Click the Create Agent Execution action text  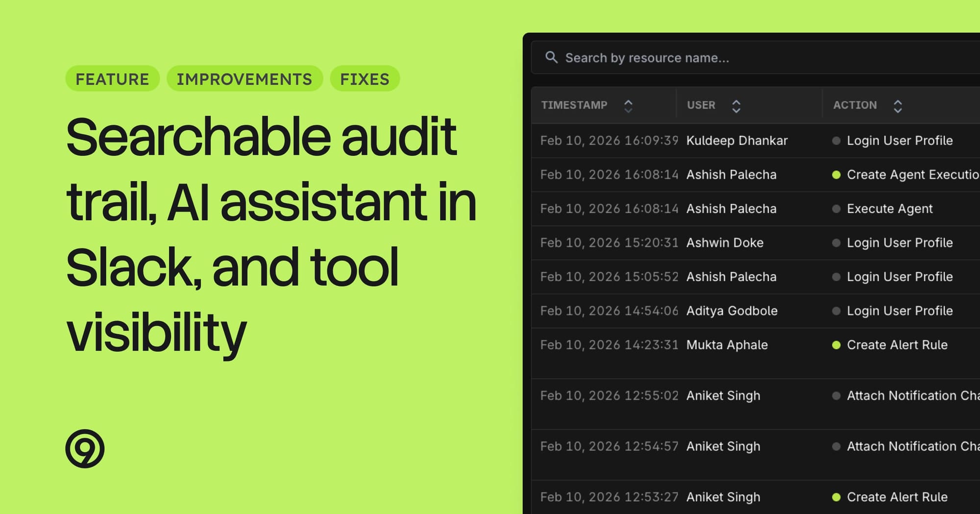click(x=913, y=174)
